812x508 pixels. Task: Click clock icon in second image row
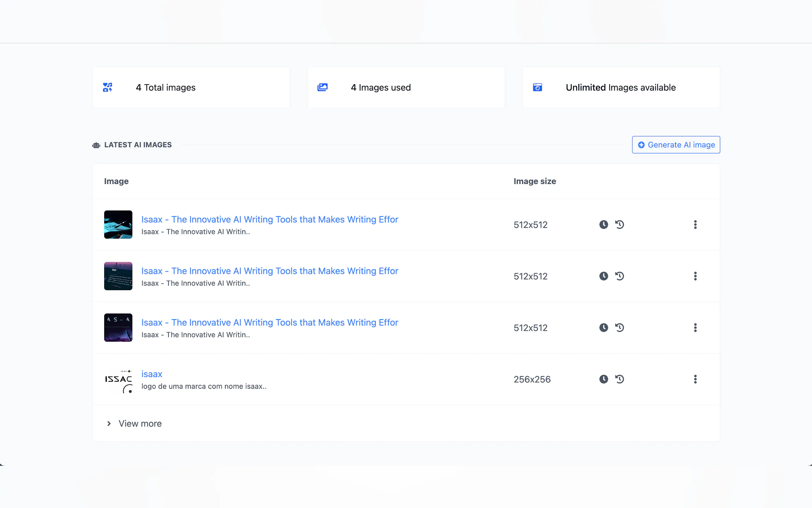pos(603,276)
